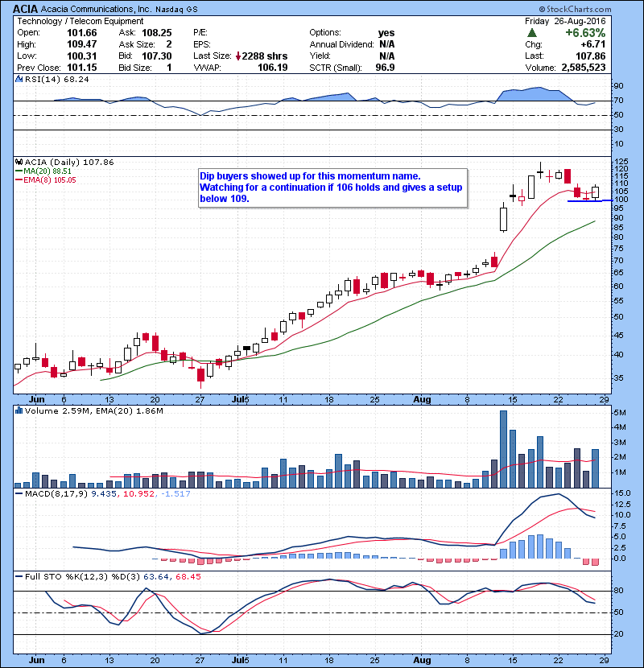
Task: Click the Open value 101.66
Action: click(x=82, y=33)
